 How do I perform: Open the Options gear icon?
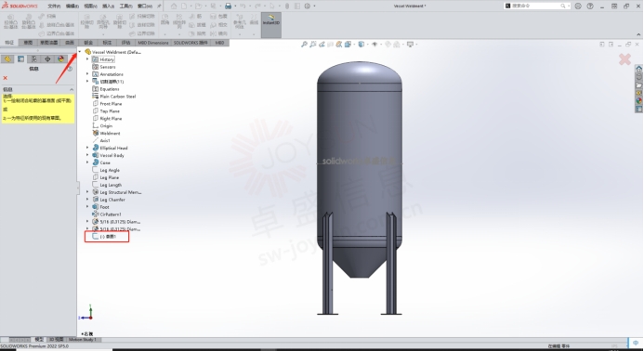[x=308, y=6]
